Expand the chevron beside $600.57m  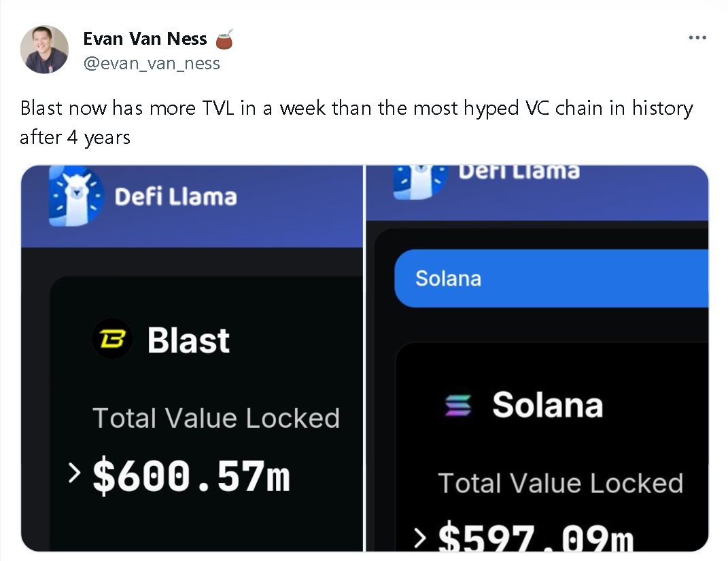pyautogui.click(x=75, y=473)
